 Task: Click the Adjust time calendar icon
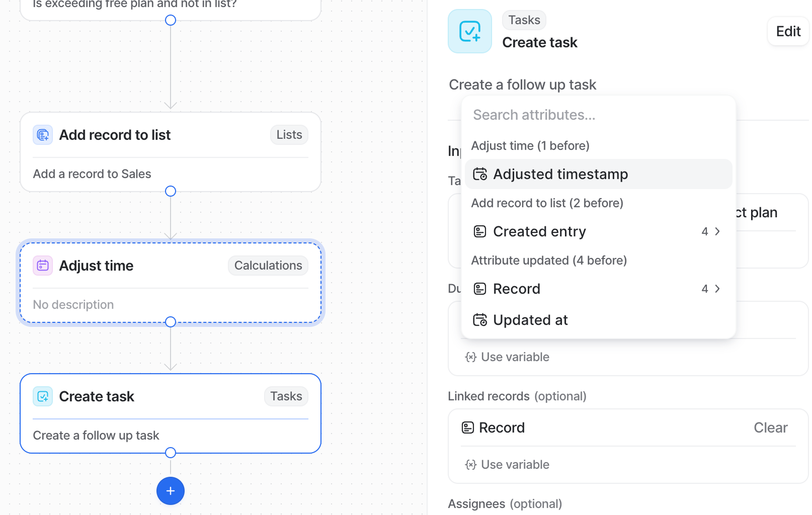(43, 266)
